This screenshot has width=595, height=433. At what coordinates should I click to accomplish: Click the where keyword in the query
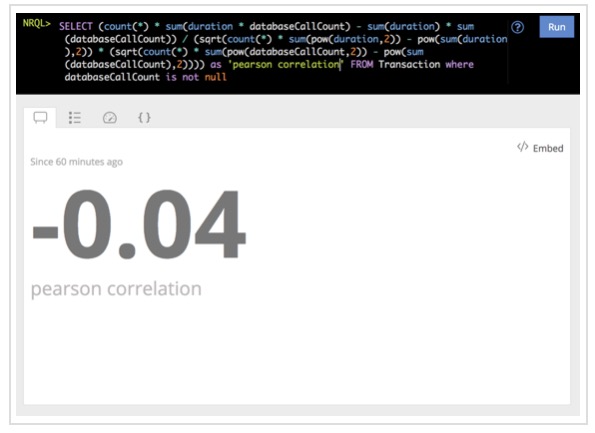(x=460, y=65)
